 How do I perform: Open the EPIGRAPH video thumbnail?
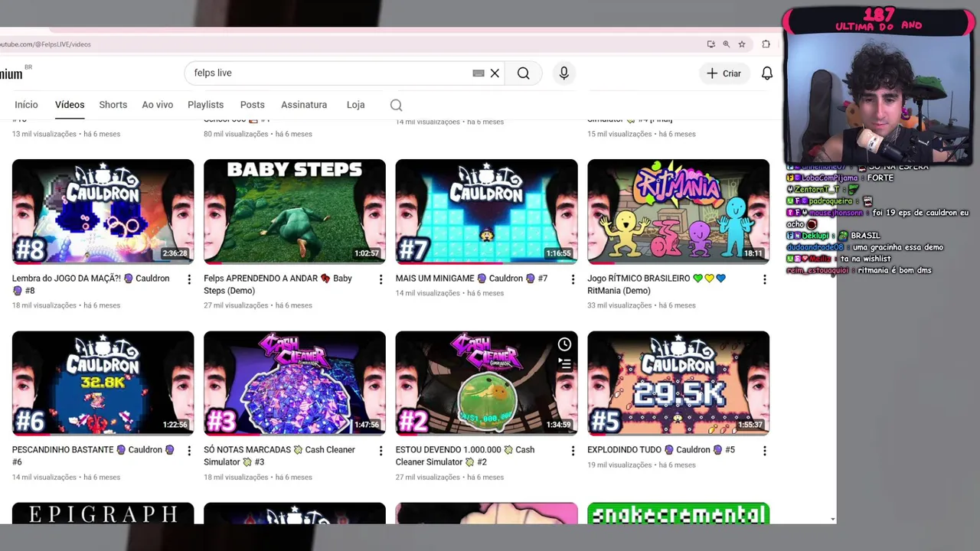(x=103, y=514)
